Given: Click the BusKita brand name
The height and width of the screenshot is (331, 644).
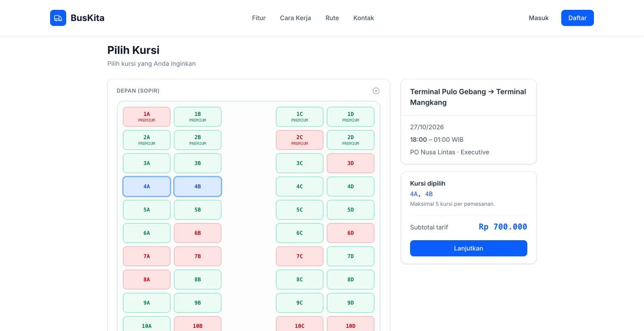Looking at the screenshot, I should 88,18.
